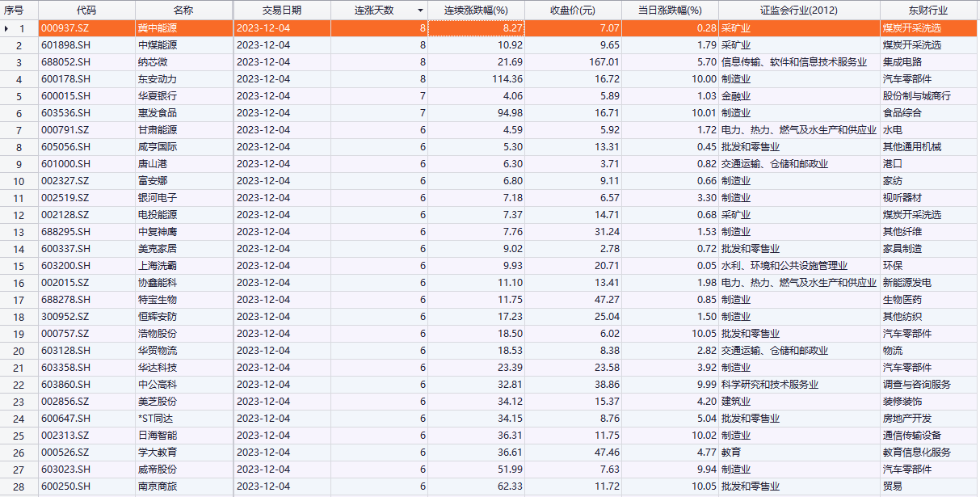Click the 交易日期 column header
The height and width of the screenshot is (497, 980).
(x=282, y=11)
